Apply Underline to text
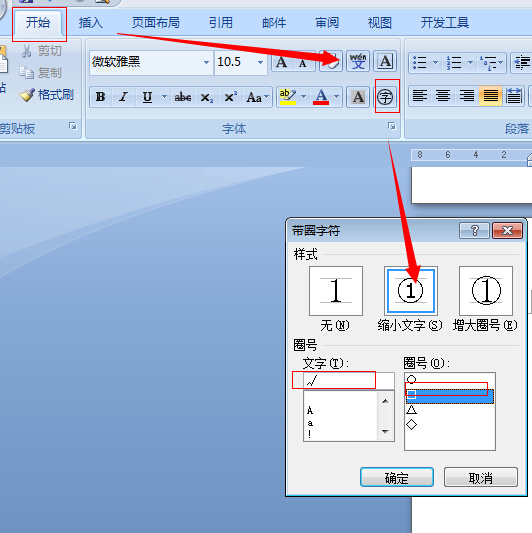Viewport: 532px width, 533px height. (147, 97)
